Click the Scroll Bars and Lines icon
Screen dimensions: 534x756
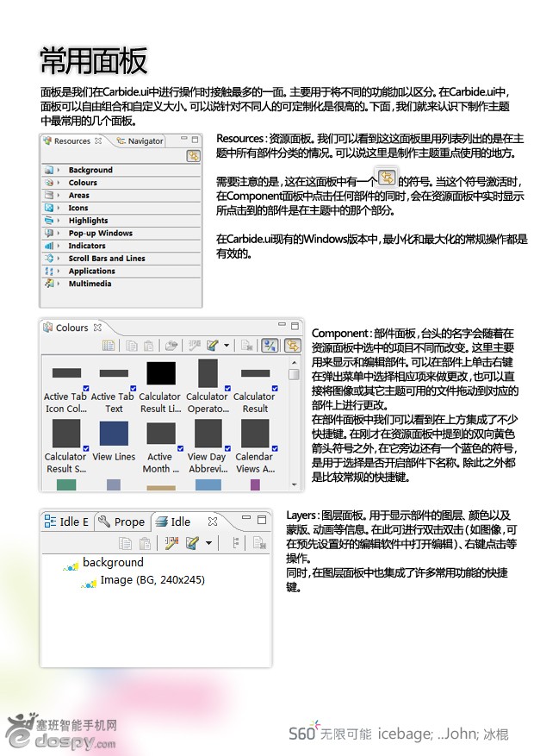pyautogui.click(x=48, y=258)
